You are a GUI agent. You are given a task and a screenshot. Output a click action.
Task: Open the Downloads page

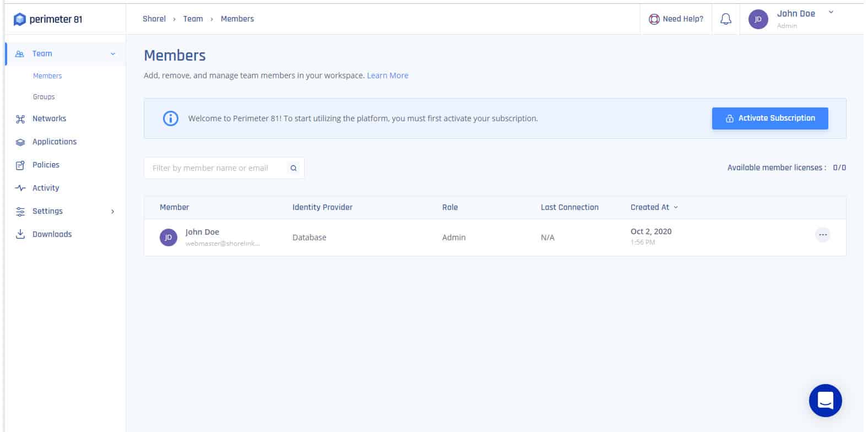52,234
